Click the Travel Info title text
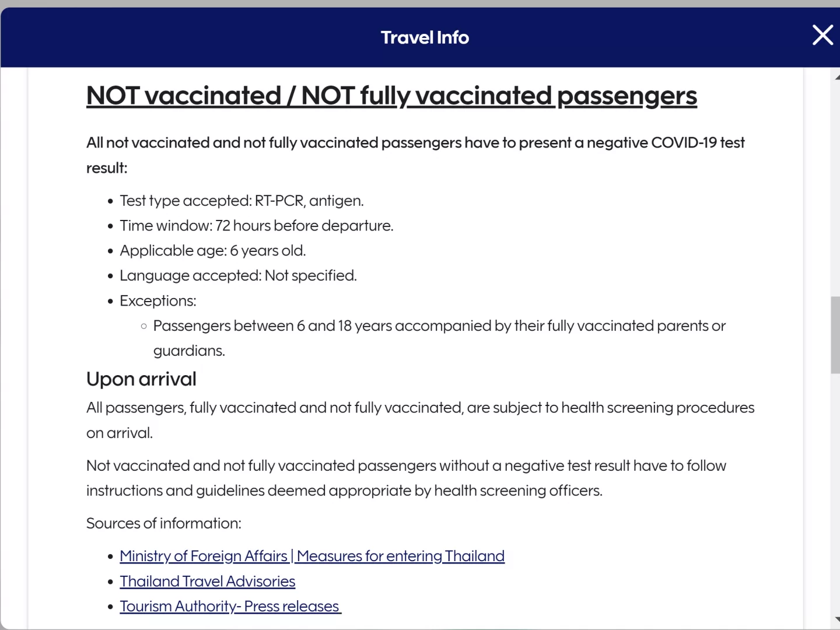This screenshot has width=840, height=630. (x=425, y=37)
